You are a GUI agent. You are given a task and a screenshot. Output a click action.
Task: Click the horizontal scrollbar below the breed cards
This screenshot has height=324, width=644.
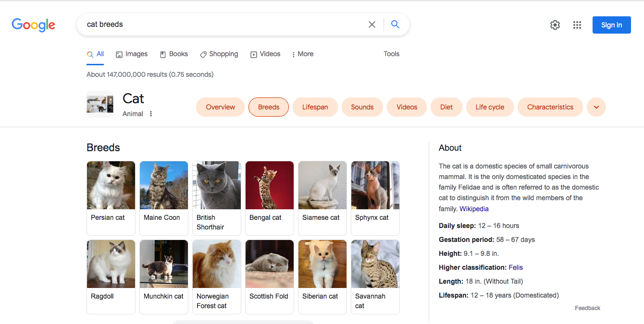[243, 322]
